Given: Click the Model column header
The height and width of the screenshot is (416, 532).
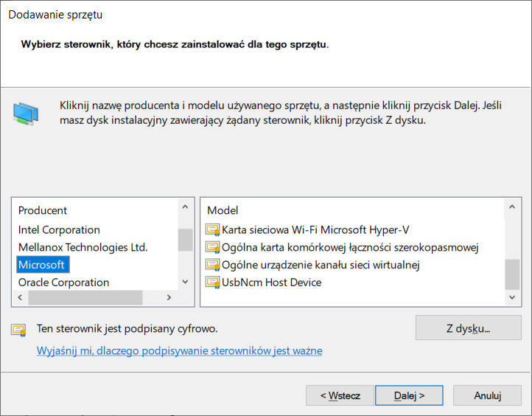Looking at the screenshot, I should click(223, 210).
